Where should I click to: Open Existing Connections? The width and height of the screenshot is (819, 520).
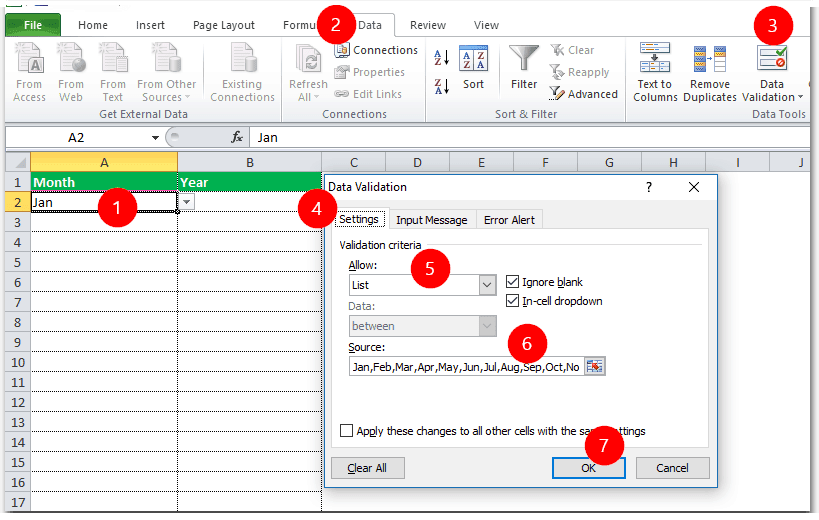pos(242,60)
